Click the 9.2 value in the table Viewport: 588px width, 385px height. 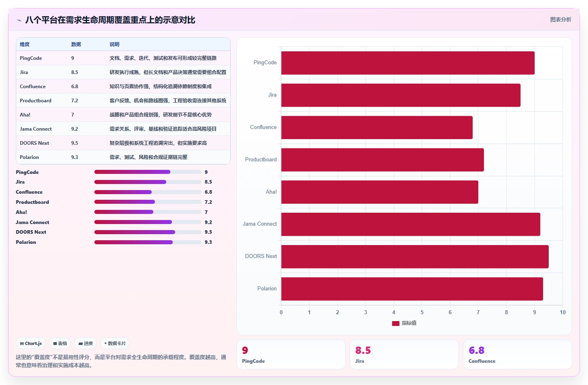[x=74, y=129]
